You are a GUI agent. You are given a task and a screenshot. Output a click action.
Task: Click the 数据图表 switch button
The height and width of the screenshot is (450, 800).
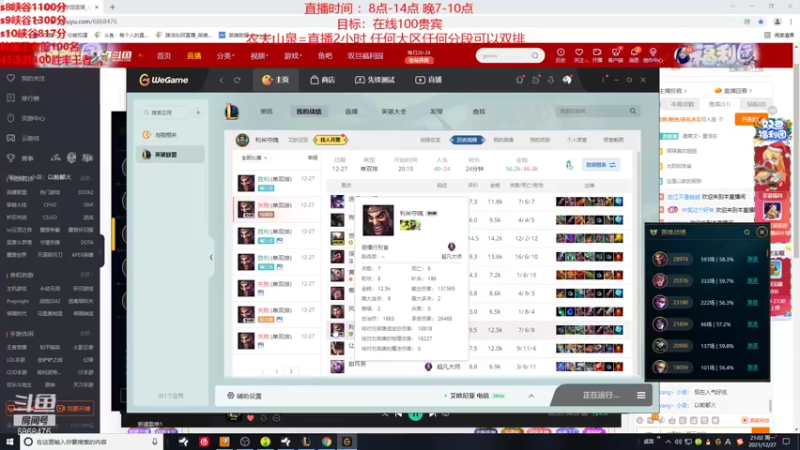click(601, 165)
